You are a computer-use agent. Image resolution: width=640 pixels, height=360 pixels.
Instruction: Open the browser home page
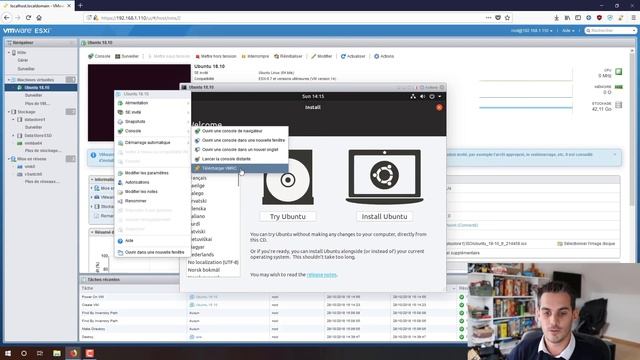point(39,18)
